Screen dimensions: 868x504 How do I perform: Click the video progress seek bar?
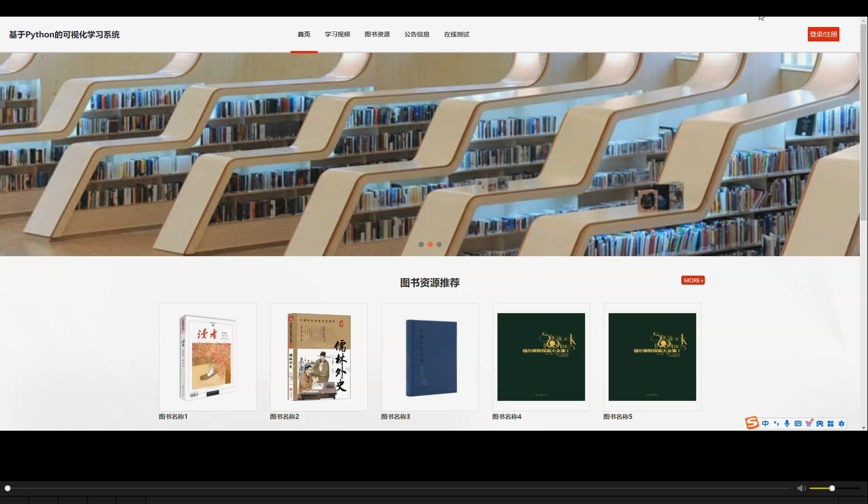[401, 488]
